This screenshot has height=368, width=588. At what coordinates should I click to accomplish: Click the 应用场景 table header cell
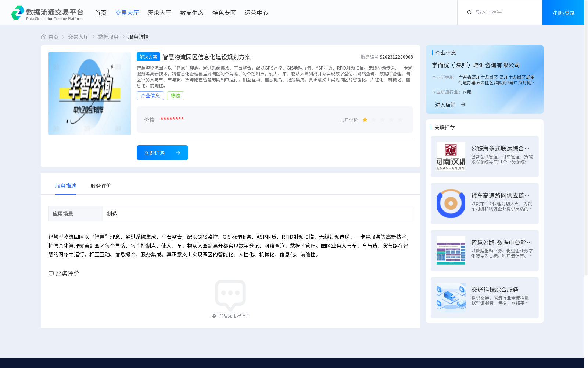75,214
